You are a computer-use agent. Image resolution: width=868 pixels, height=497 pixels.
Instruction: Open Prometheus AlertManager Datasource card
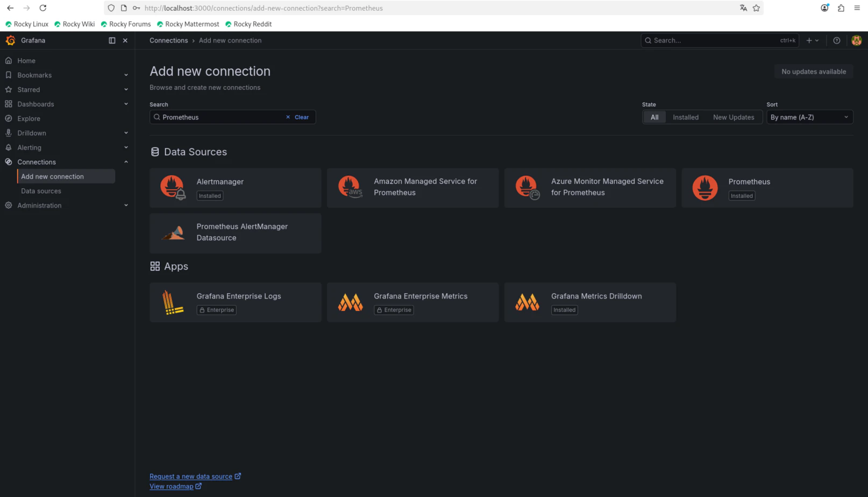[x=236, y=233]
